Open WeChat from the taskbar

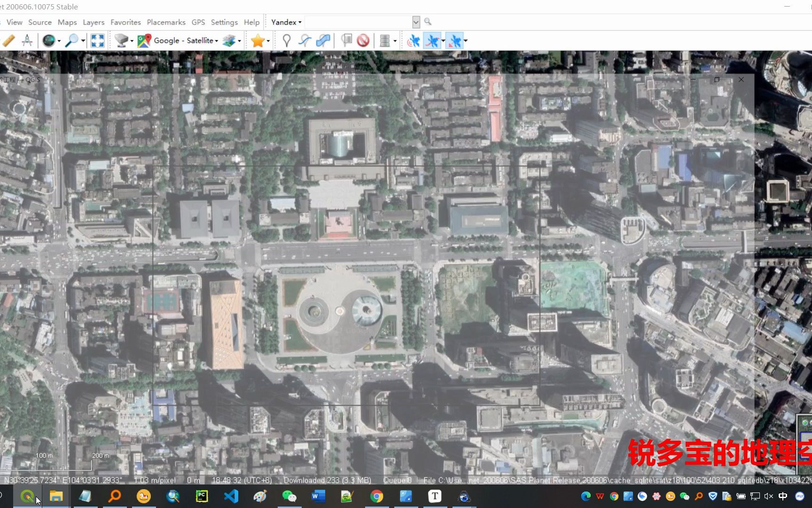coord(289,496)
